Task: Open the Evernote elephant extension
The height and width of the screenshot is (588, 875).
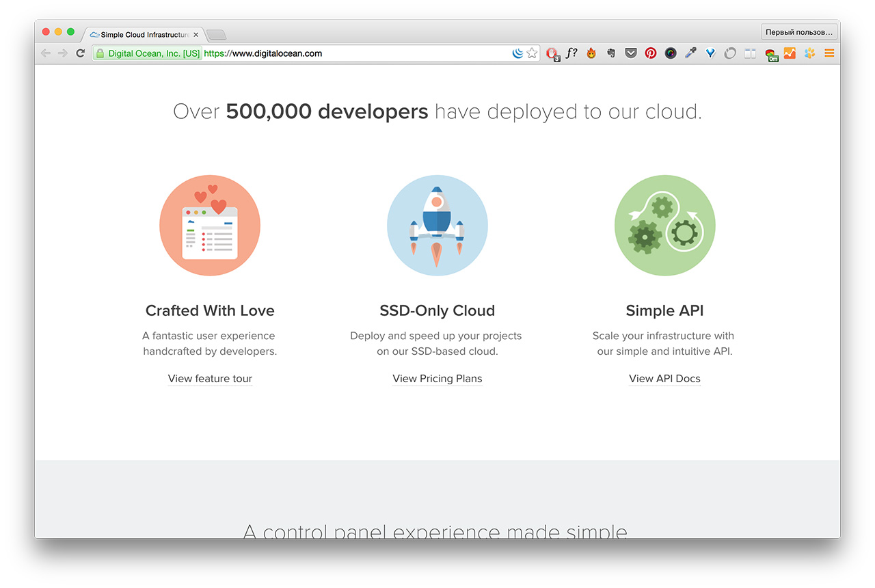Action: (x=611, y=53)
